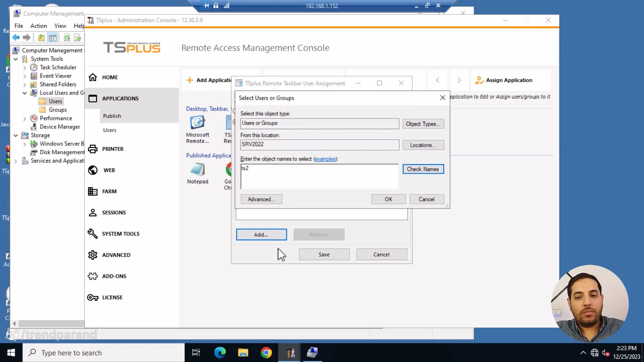Click the Assign Application user icon
This screenshot has height=362, width=644.
[x=480, y=80]
